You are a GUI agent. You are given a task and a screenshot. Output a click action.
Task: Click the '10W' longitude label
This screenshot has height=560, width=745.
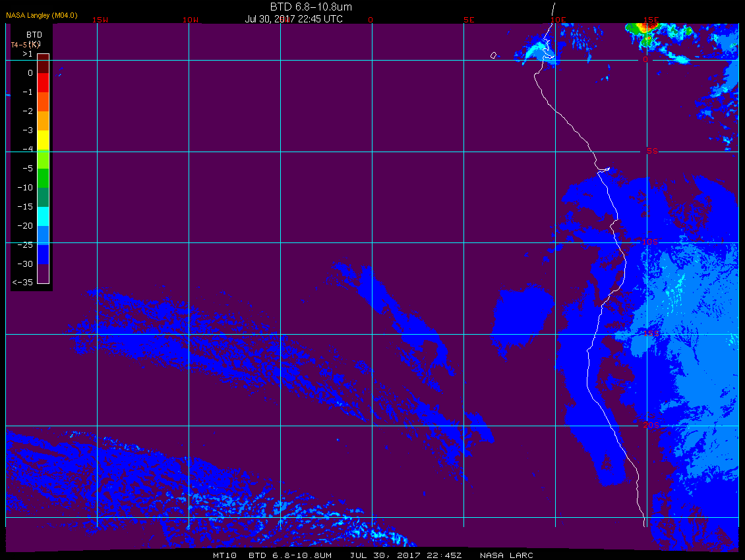pyautogui.click(x=191, y=20)
